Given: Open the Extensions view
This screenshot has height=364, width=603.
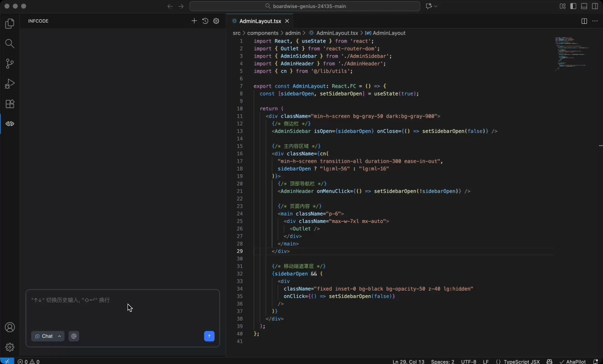Looking at the screenshot, I should point(10,104).
